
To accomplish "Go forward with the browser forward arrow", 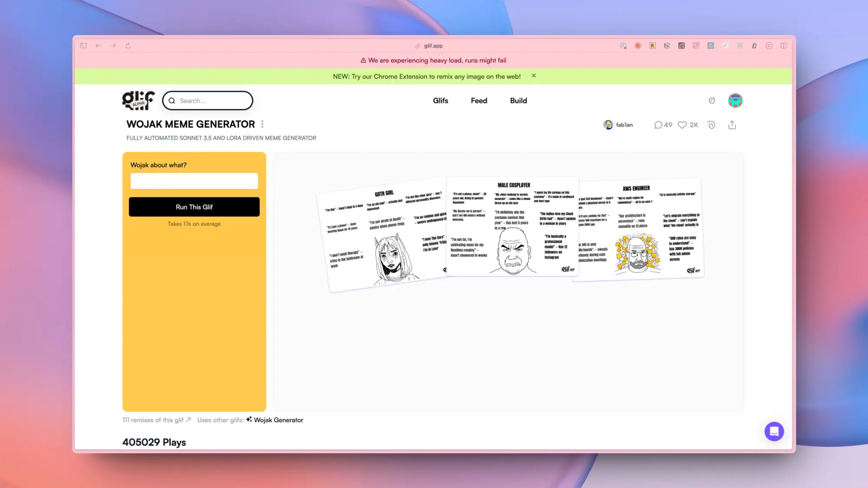I will coord(113,46).
